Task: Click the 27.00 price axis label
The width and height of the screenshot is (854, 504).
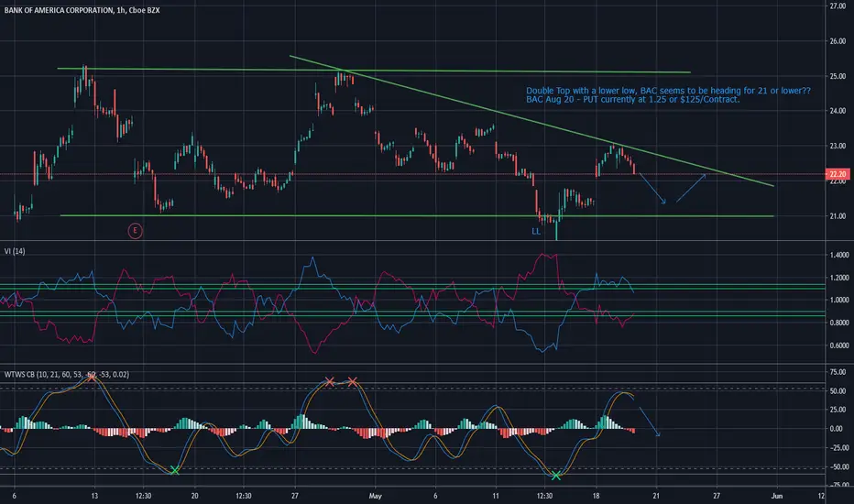Action: 838,6
